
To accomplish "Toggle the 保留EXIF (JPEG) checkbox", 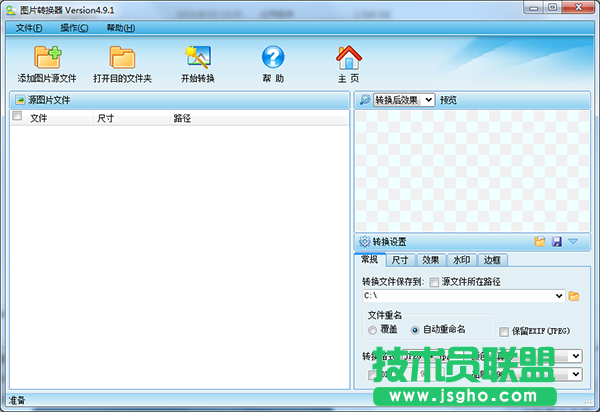I will [504, 331].
